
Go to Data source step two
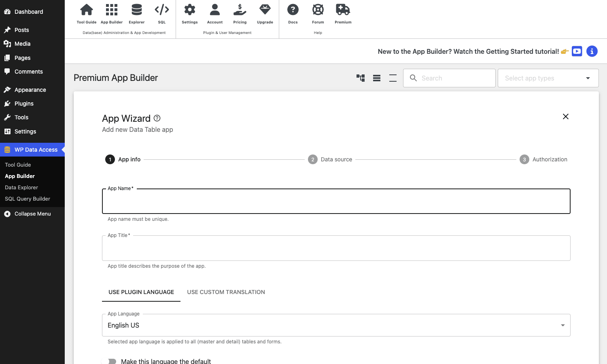pos(330,159)
